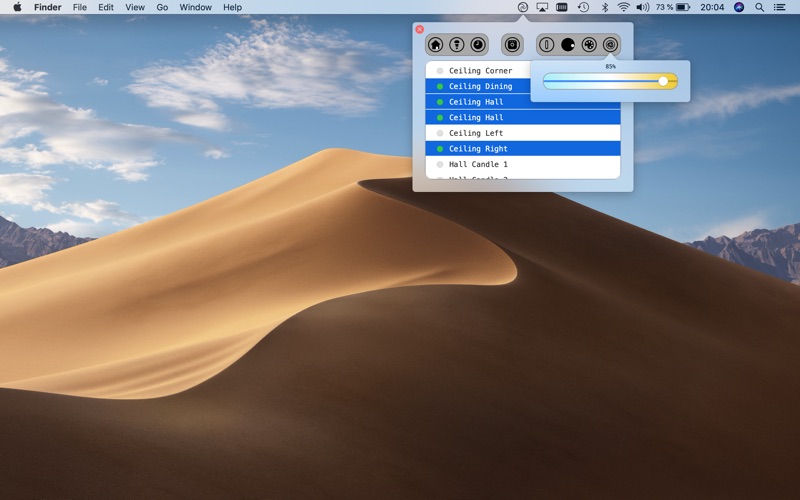Select Ceiling Hall row directly above Ceiling Left
This screenshot has height=500, width=800.
click(523, 117)
